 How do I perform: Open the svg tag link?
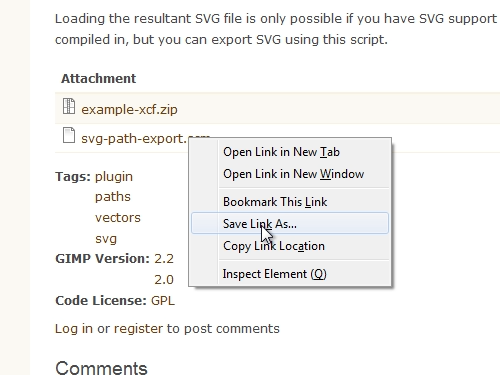(106, 239)
